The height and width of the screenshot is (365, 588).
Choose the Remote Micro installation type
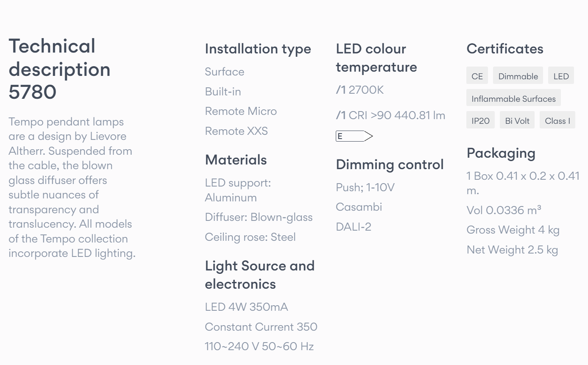(x=240, y=111)
